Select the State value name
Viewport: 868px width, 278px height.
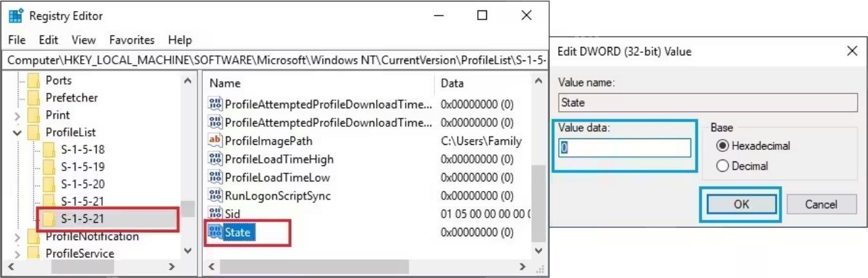pyautogui.click(x=238, y=232)
